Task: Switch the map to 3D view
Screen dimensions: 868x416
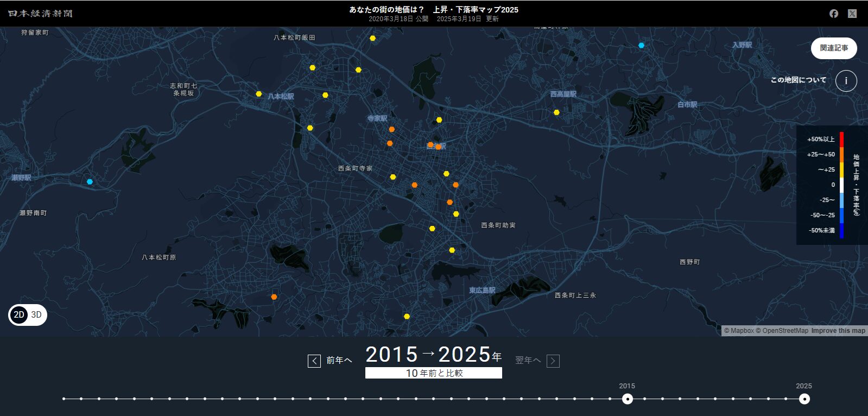Action: click(x=36, y=315)
